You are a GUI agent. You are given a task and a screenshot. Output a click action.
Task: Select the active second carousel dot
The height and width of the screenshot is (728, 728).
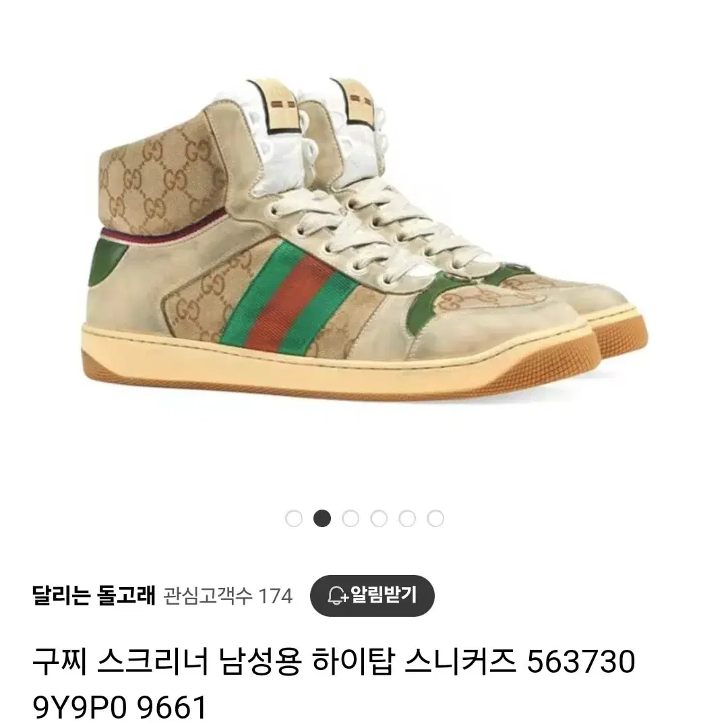tap(322, 518)
